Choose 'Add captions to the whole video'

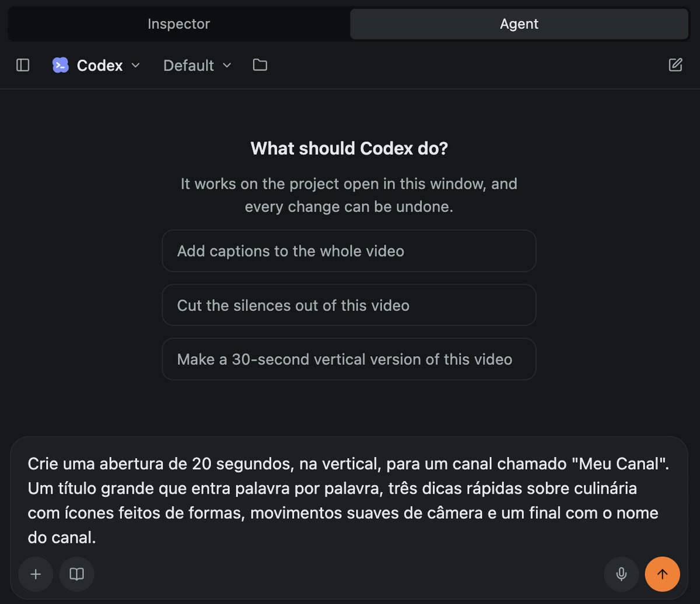coord(349,251)
